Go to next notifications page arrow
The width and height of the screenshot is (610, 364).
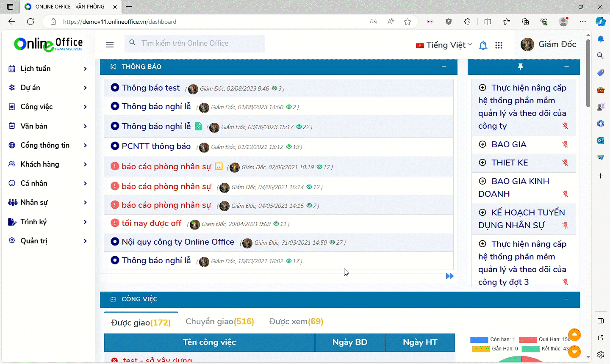449,276
